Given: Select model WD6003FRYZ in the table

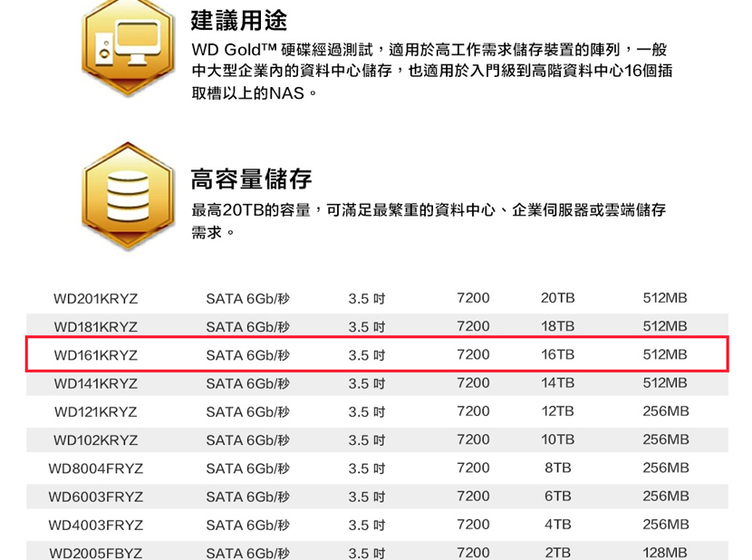Looking at the screenshot, I should coord(95,497).
